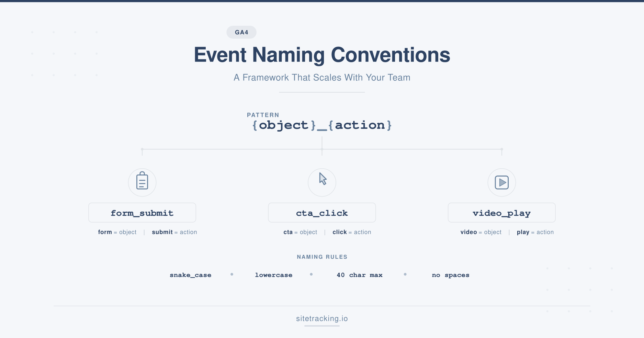Select the NAMING RULES section header
Image resolution: width=644 pixels, height=338 pixels.
(x=322, y=257)
